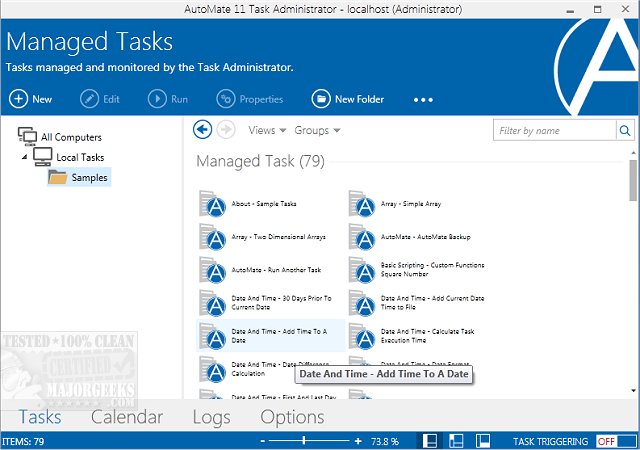Open the Groups dropdown
The width and height of the screenshot is (640, 450).
(317, 130)
